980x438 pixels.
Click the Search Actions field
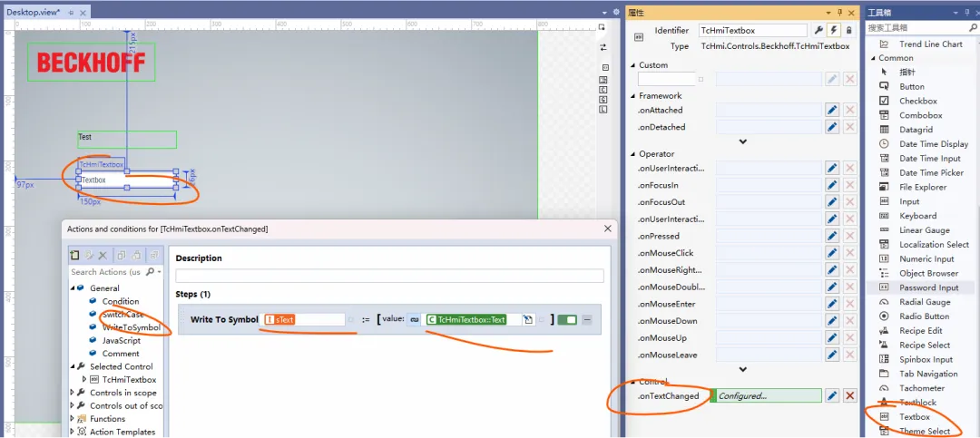tap(107, 272)
